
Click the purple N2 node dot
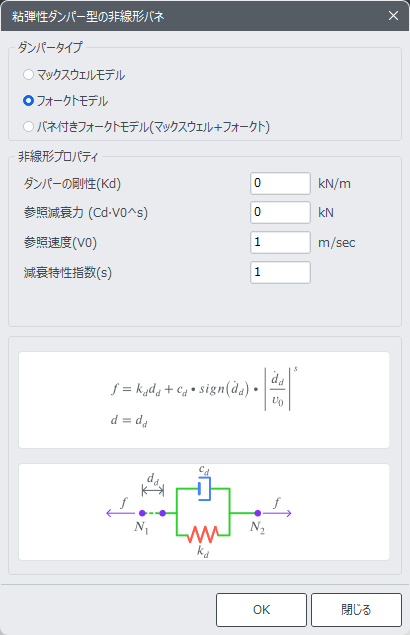pos(258,513)
